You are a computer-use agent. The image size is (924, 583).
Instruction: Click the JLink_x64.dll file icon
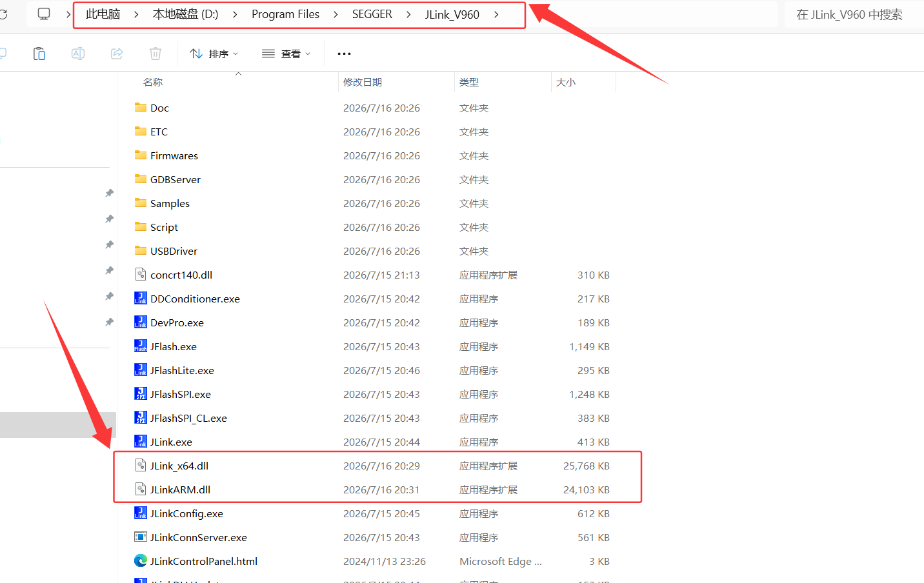click(141, 465)
